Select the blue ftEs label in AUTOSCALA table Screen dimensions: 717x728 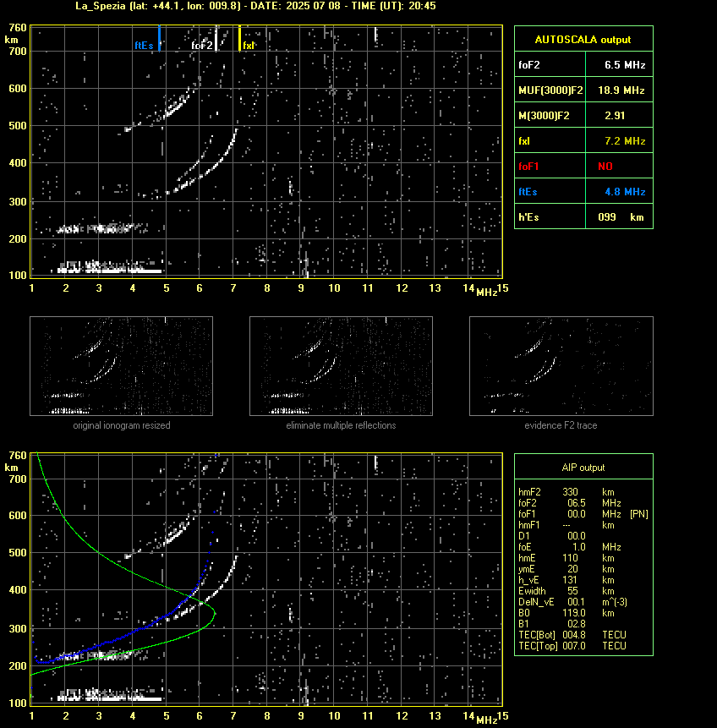pyautogui.click(x=528, y=192)
